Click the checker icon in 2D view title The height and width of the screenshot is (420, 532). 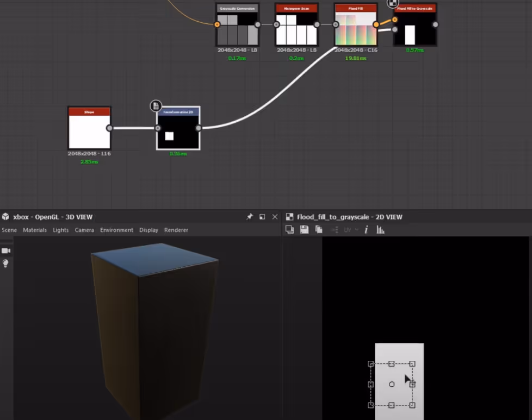click(289, 217)
